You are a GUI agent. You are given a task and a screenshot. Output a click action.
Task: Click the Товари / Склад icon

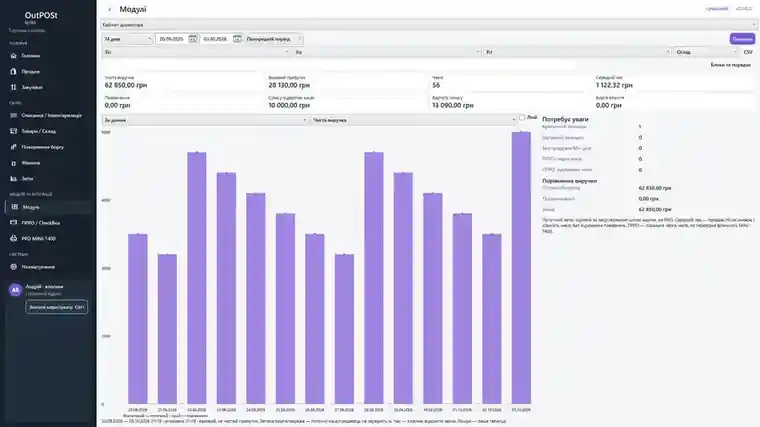click(14, 131)
